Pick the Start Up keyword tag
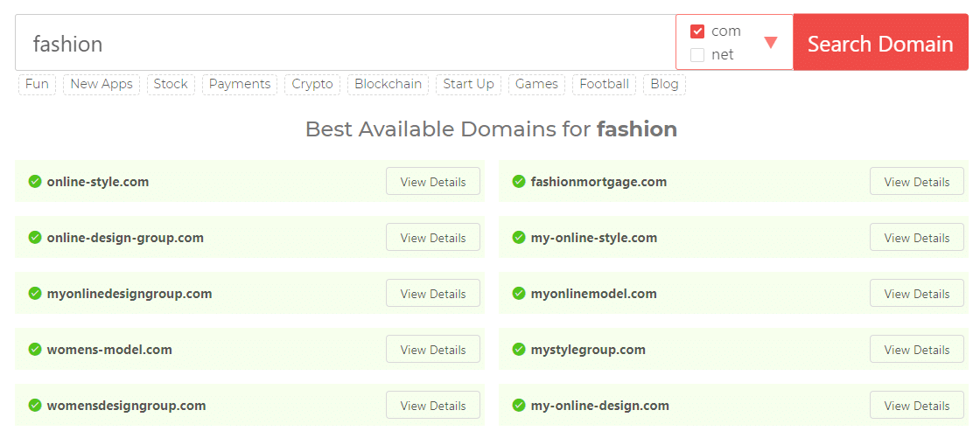The width and height of the screenshot is (980, 431). click(x=468, y=84)
